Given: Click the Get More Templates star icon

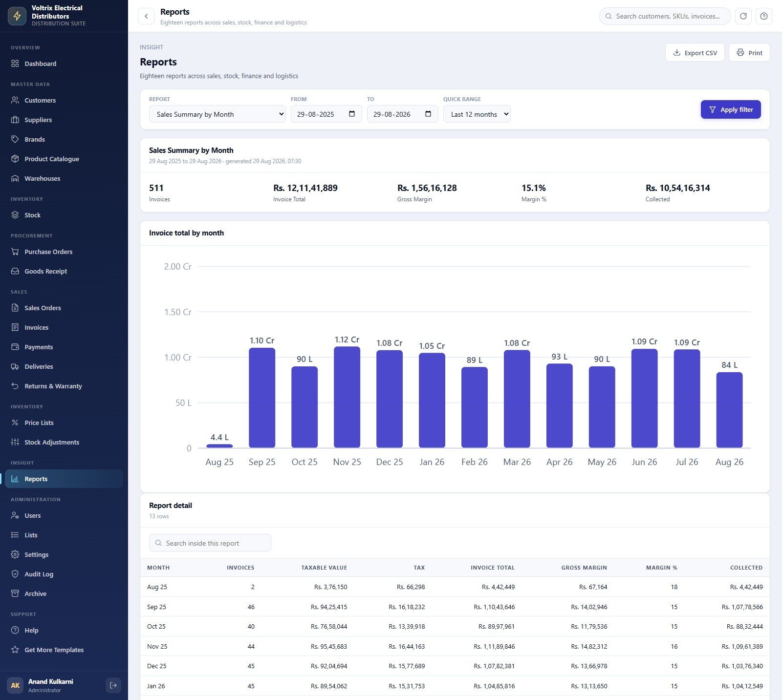Looking at the screenshot, I should pyautogui.click(x=15, y=650).
